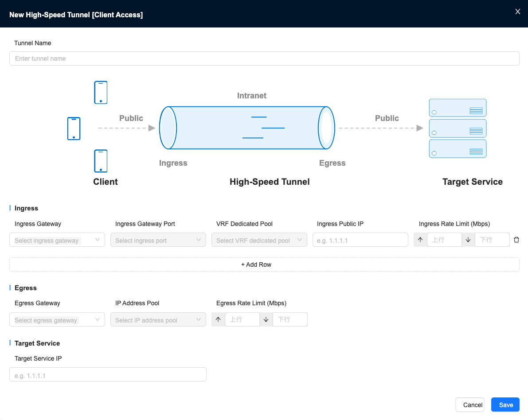
Task: Click the Ingress Gateway dropdown chevron
Action: point(98,240)
